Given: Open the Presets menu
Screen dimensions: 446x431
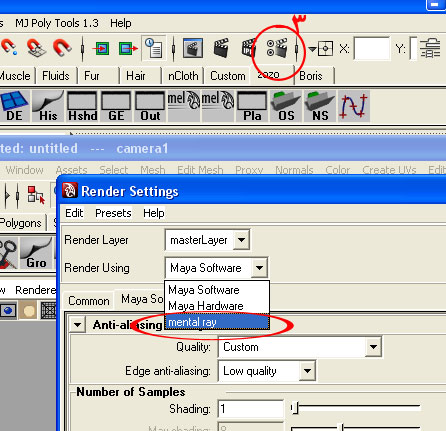Looking at the screenshot, I should click(113, 213).
